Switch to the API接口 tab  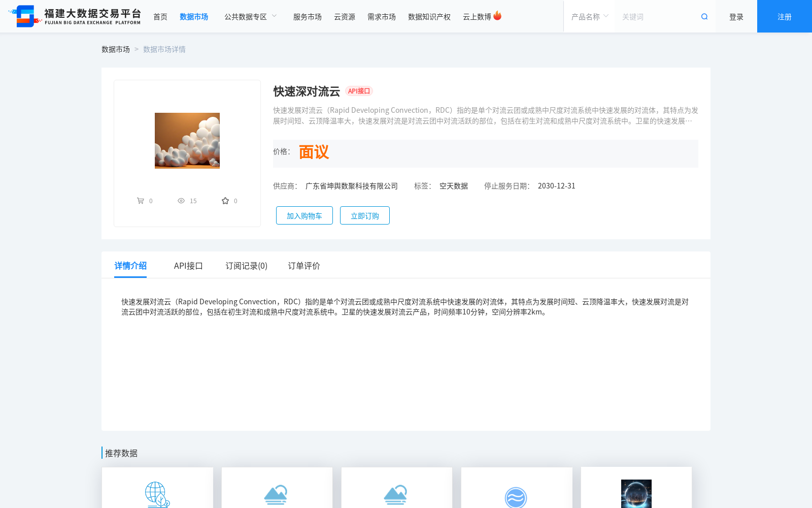tap(188, 266)
